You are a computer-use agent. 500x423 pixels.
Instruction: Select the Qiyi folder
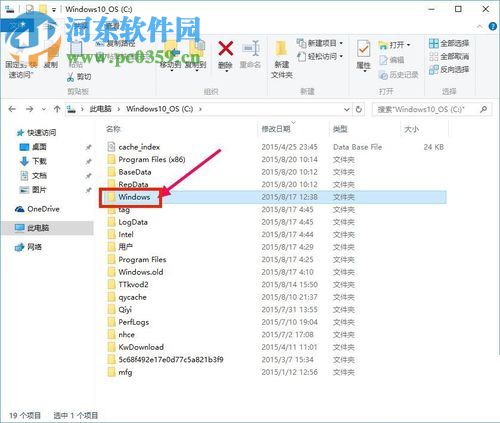click(120, 309)
